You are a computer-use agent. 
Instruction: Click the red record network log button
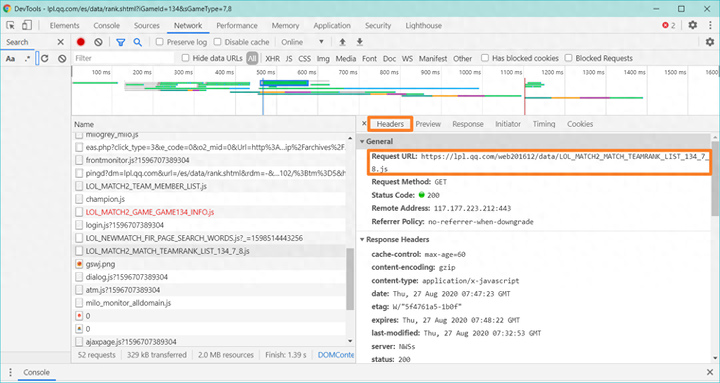[81, 42]
